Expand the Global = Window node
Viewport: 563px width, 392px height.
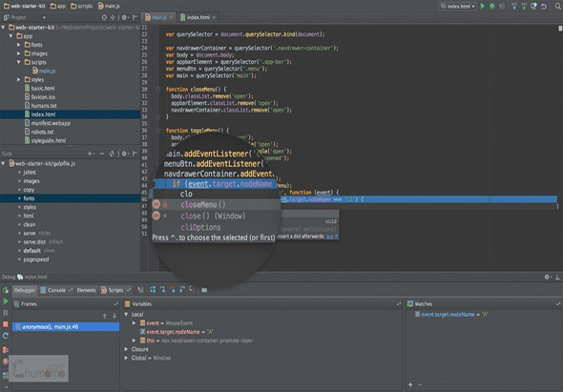tap(126, 358)
